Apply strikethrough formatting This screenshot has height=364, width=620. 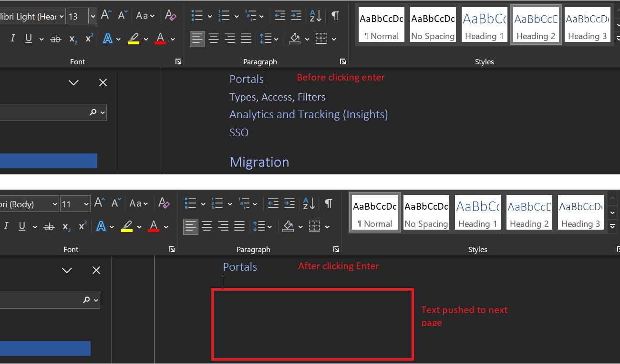(56, 39)
